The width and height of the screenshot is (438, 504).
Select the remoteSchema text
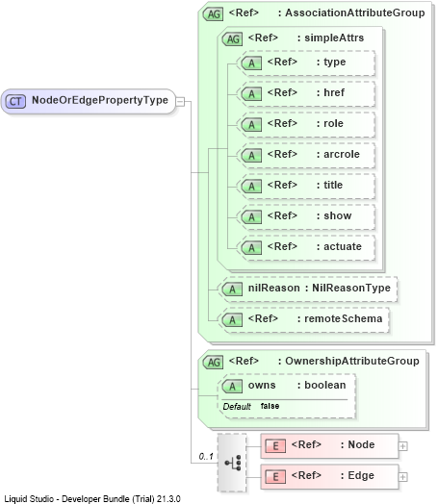pos(344,319)
